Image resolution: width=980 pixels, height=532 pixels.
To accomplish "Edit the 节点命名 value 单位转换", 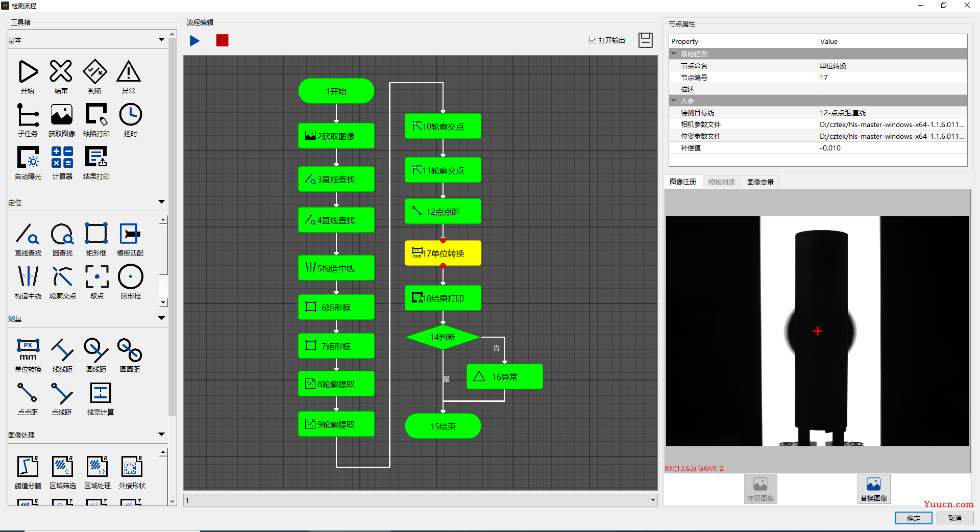I will click(892, 66).
